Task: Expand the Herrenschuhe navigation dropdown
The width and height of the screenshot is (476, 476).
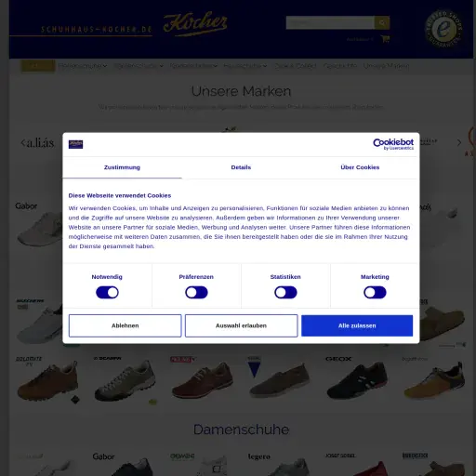Action: click(x=139, y=66)
